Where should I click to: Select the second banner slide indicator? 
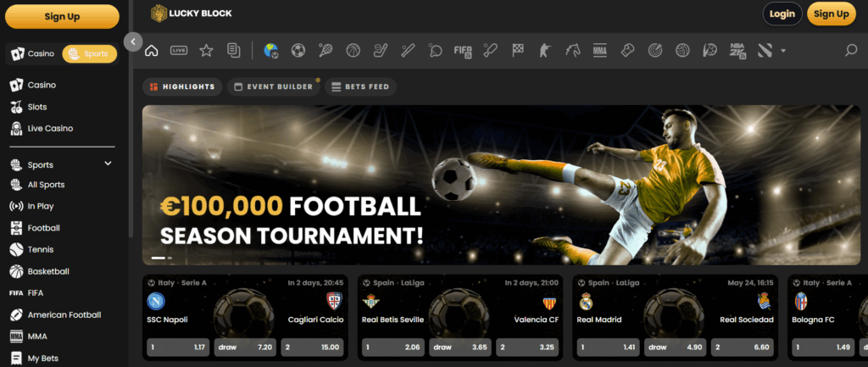click(x=170, y=258)
